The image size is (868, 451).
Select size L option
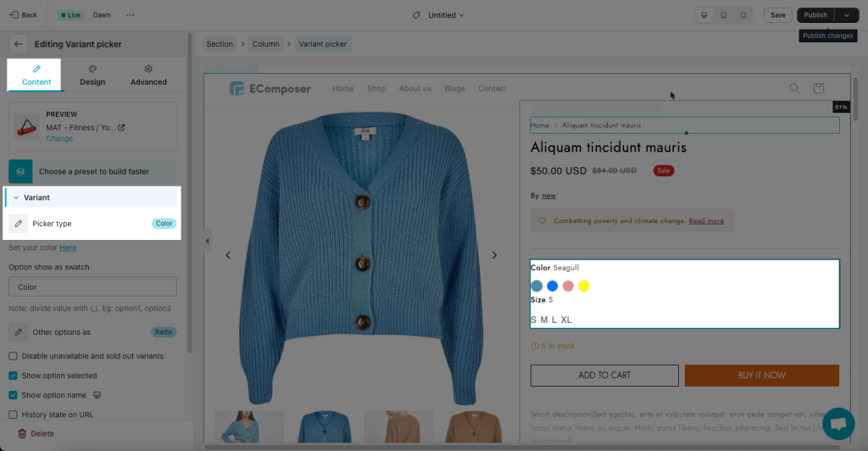(554, 320)
